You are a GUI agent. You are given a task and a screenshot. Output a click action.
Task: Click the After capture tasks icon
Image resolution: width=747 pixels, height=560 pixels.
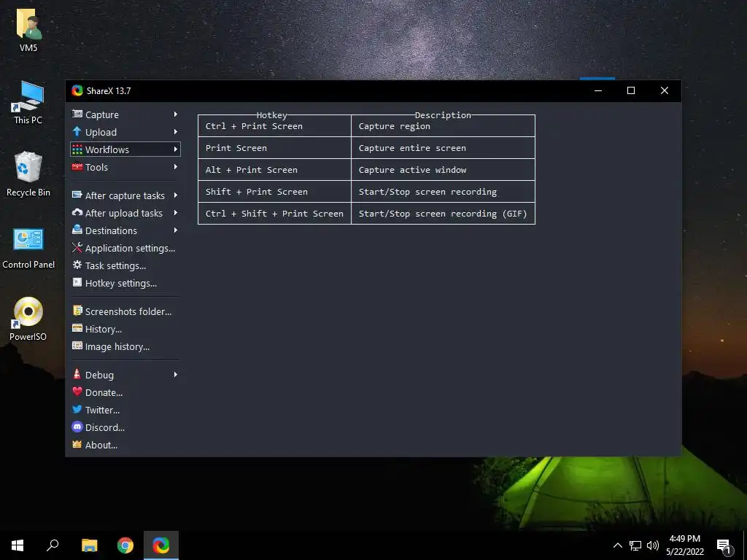[77, 195]
